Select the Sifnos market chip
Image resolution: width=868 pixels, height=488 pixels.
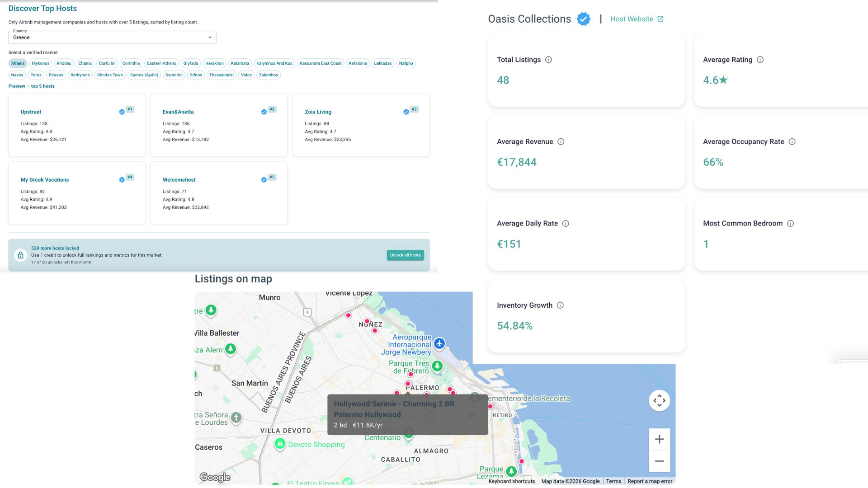coord(196,75)
